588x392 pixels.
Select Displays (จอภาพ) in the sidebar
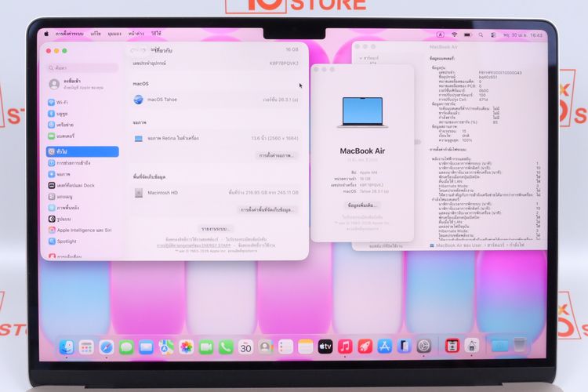(x=83, y=174)
